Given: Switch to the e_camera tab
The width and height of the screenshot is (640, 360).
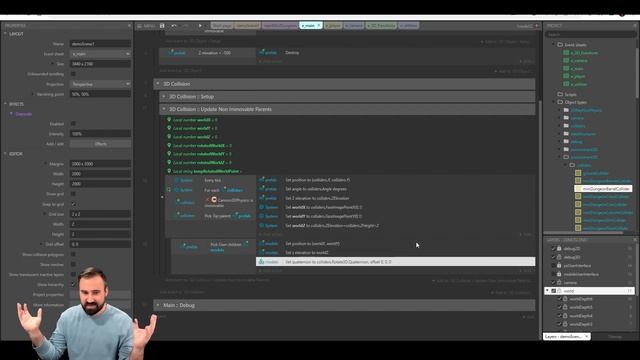Looking at the screenshot, I should 353,26.
